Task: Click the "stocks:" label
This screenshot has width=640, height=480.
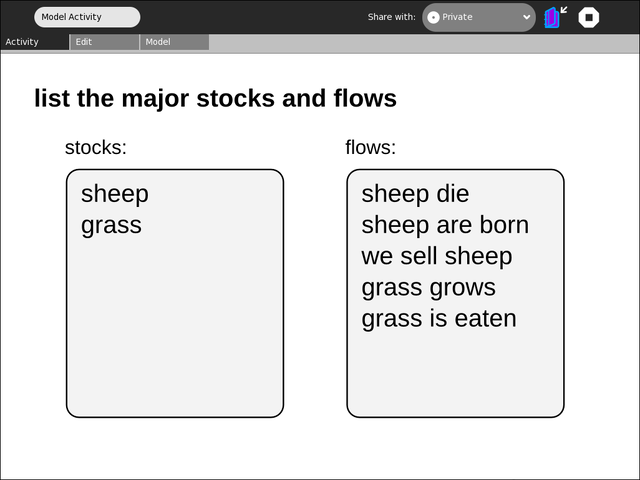Action: [96, 148]
